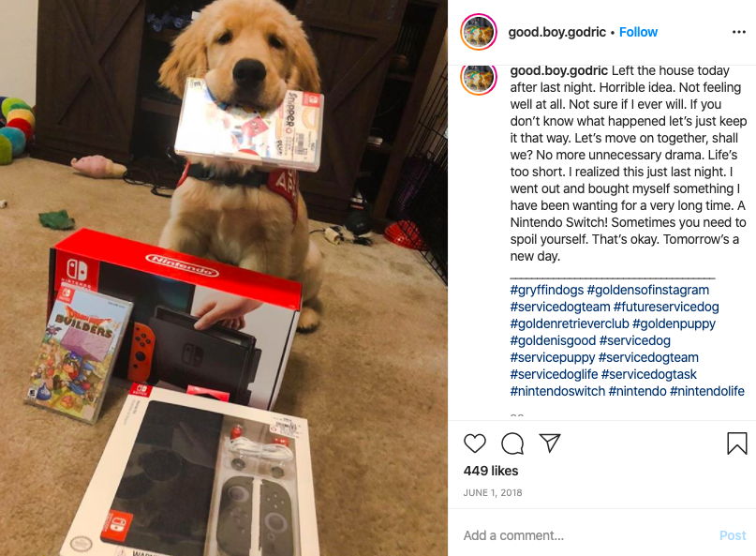Save the post with bookmark icon
This screenshot has width=756, height=556.
click(736, 443)
